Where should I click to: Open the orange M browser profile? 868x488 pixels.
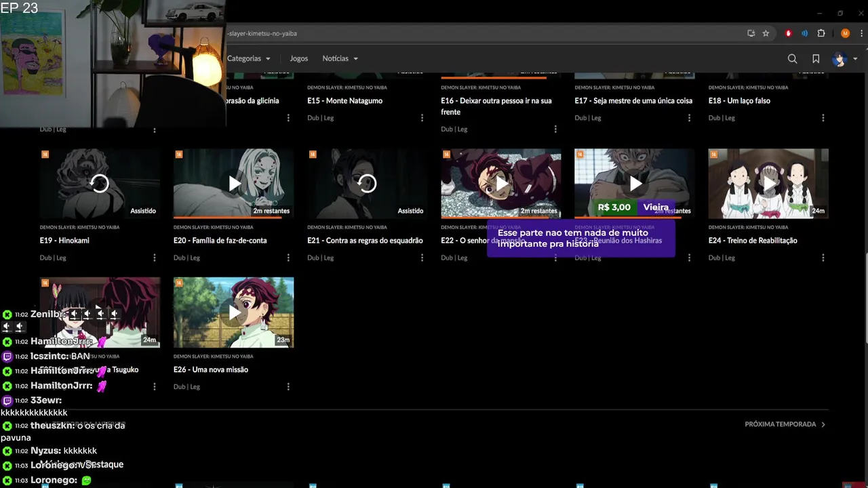845,33
